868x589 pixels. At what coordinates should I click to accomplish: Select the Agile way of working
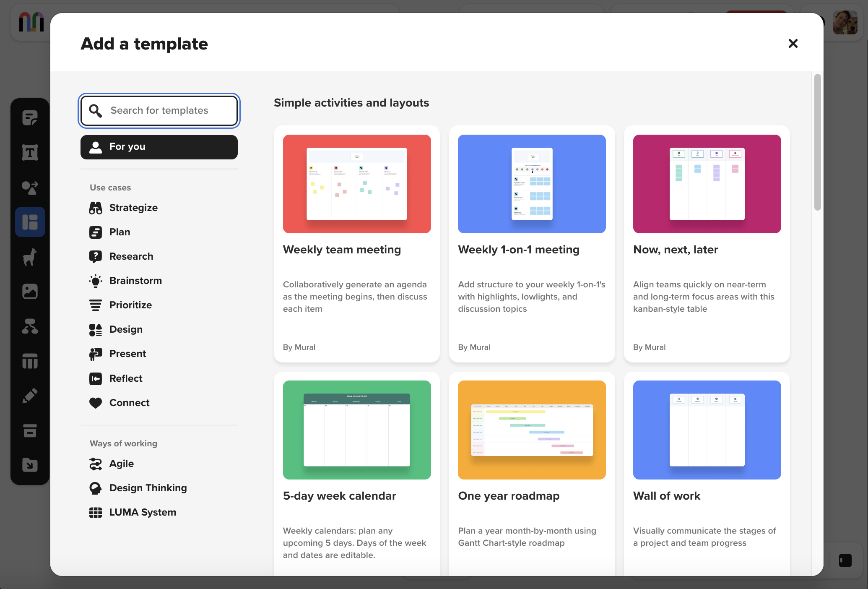tap(121, 464)
